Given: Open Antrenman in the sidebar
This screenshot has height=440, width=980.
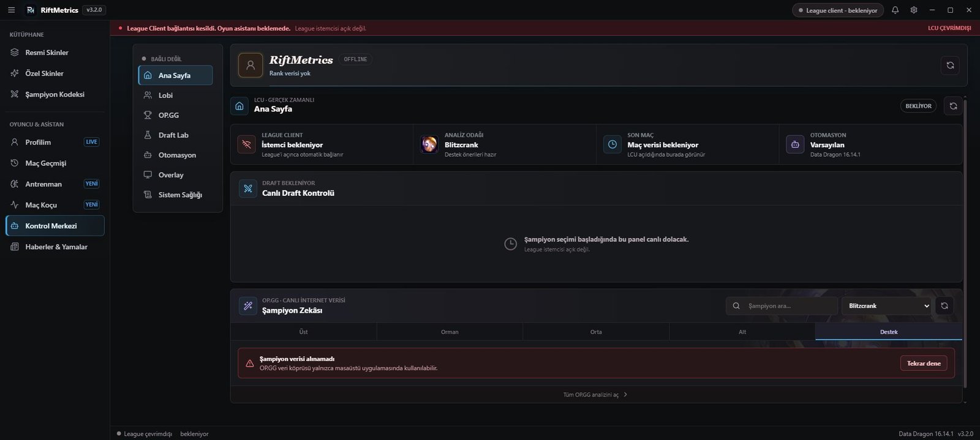Looking at the screenshot, I should 55,184.
